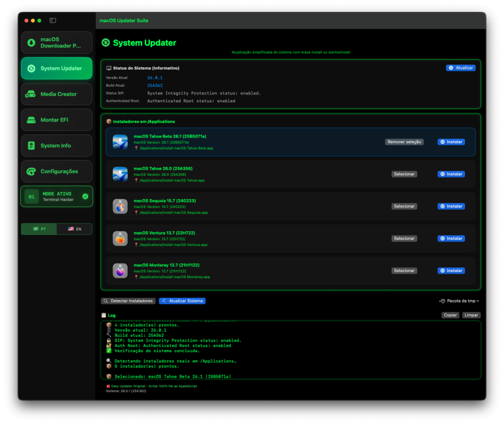Click the Detectar Instaladores magnifier icon

[x=105, y=301]
